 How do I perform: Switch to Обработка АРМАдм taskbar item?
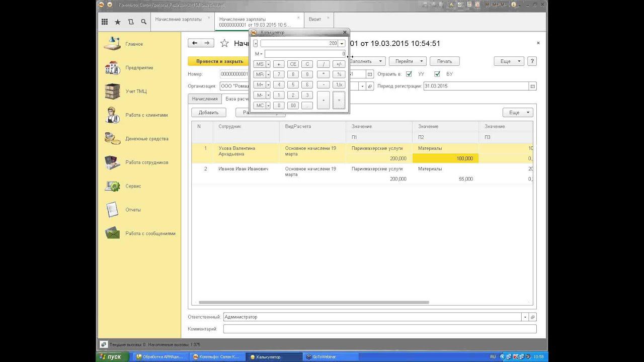(160, 357)
